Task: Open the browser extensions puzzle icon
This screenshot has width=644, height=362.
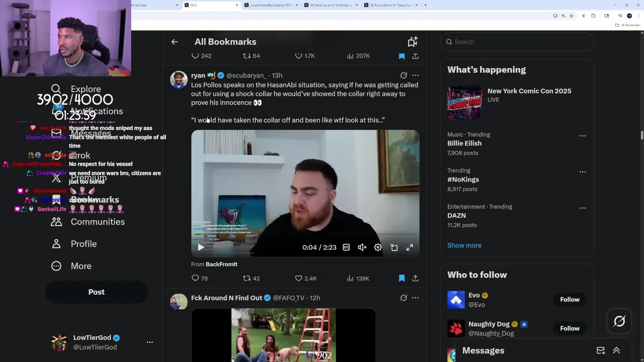Action: click(x=593, y=16)
